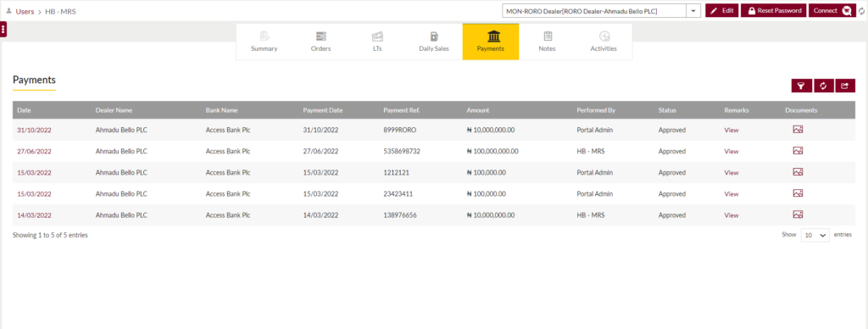The image size is (868, 329).
Task: Open document image for payment 23423411
Action: click(x=798, y=193)
